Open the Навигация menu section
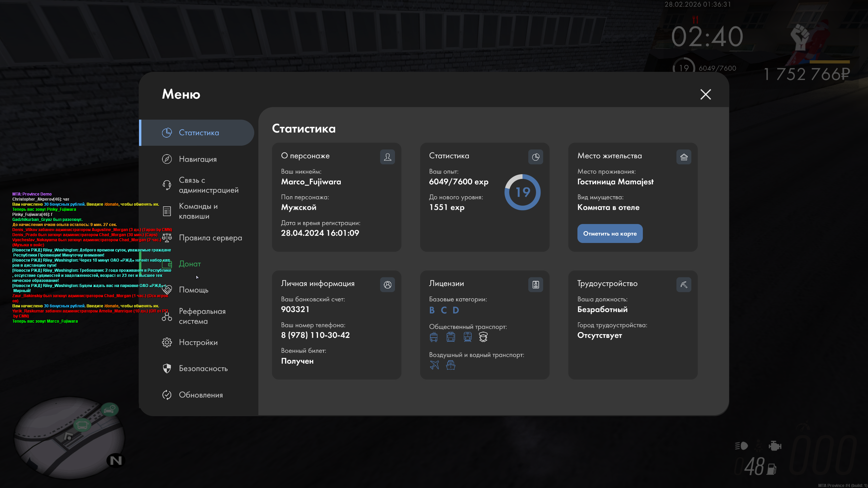This screenshot has width=868, height=488. pos(198,159)
